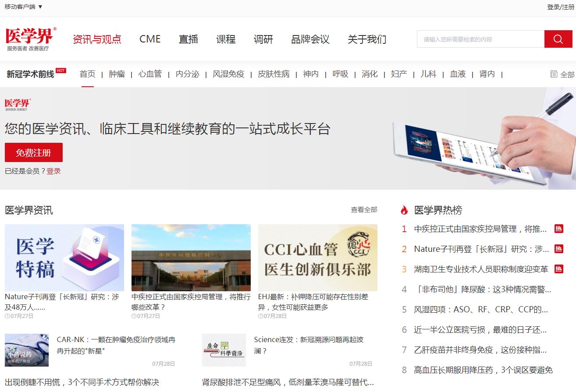Go to the 直播 section

coord(188,39)
